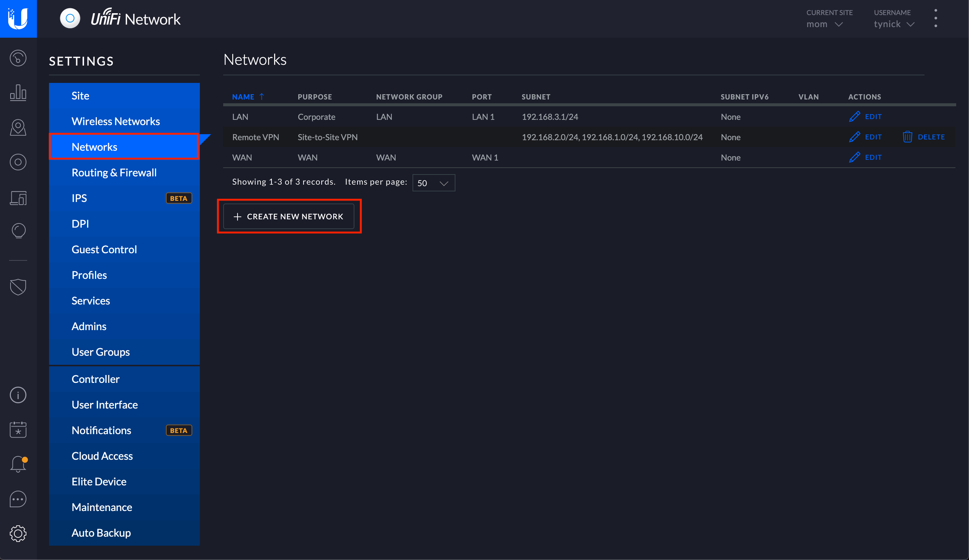Screen dimensions: 969x560
Task: Select the Map/Location panel icon
Action: 18,128
